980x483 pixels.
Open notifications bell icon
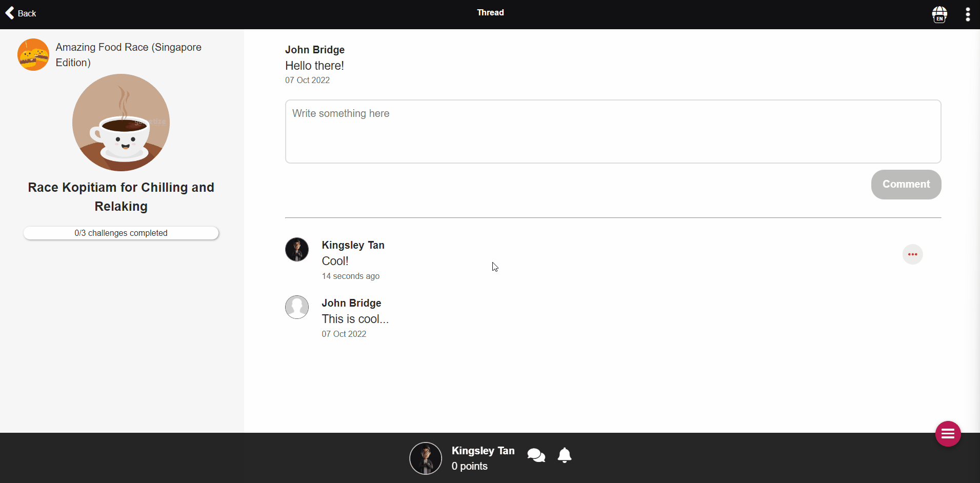point(565,455)
